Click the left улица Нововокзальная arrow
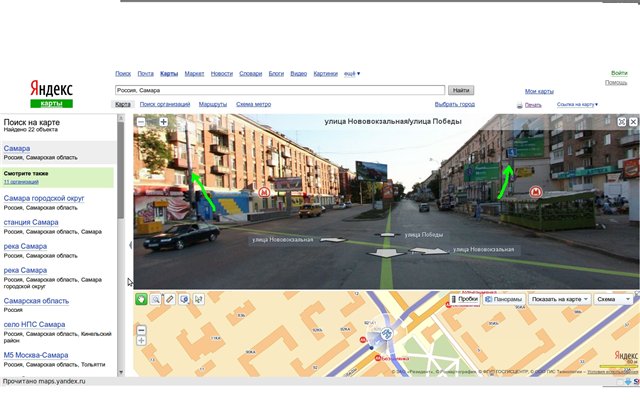640x400 pixels. point(333,240)
